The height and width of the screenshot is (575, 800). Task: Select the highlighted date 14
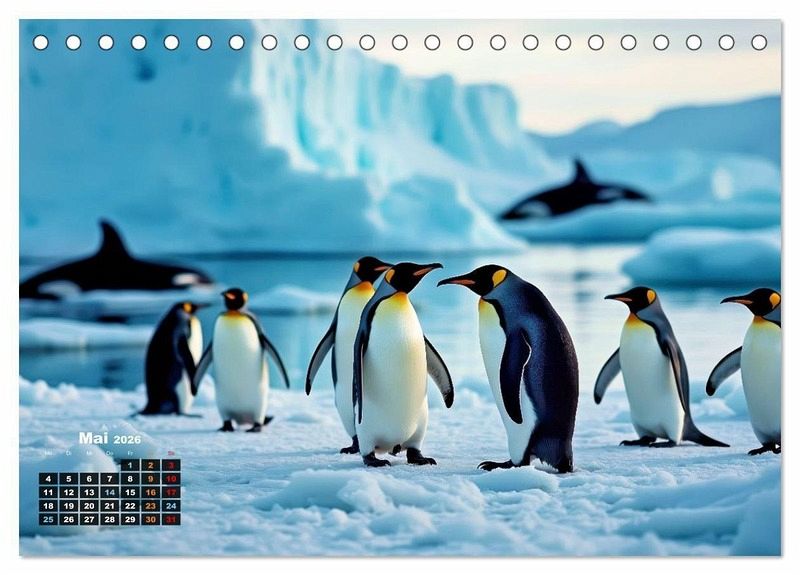(109, 492)
